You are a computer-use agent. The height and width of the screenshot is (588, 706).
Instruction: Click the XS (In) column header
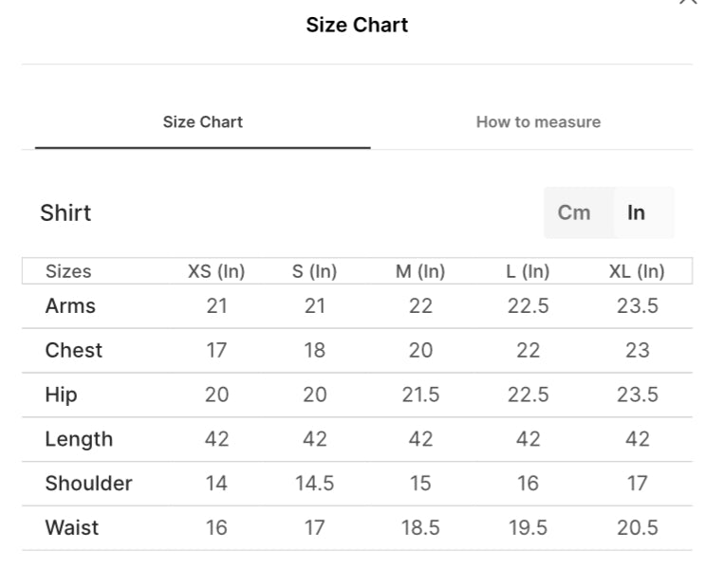tap(216, 271)
